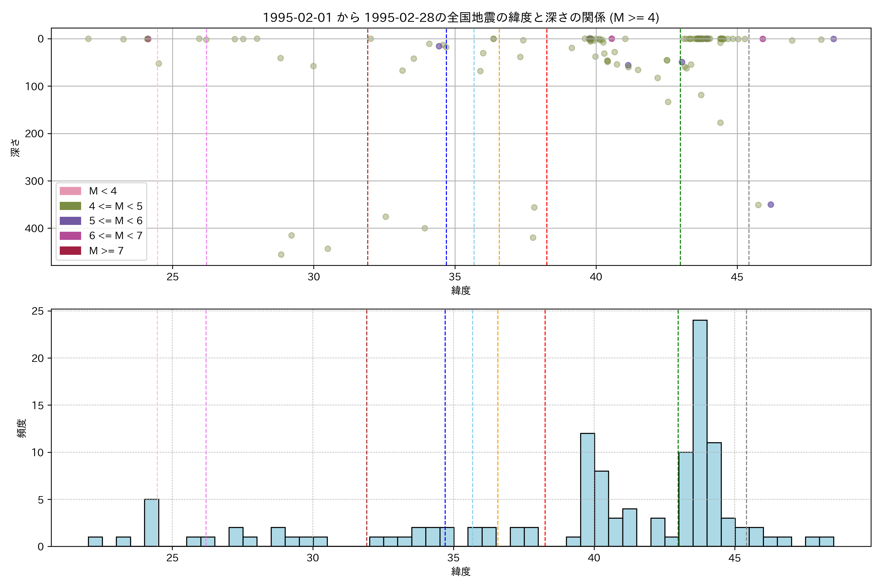Click the deepest scatter point near latitude 29
This screenshot has height=588, width=882.
281,255
